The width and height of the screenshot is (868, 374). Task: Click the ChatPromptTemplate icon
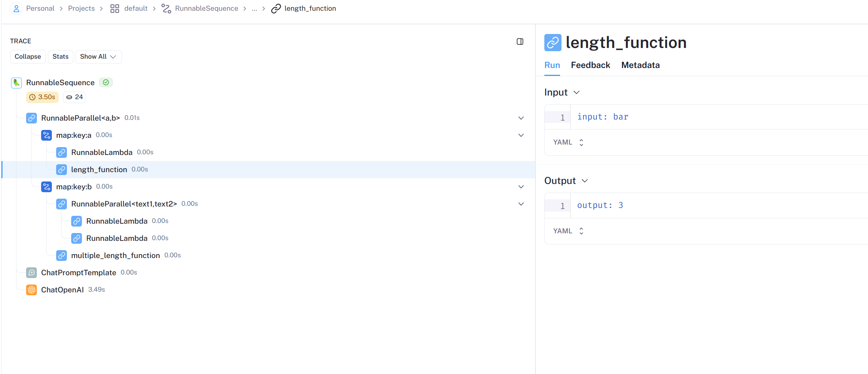pos(31,273)
